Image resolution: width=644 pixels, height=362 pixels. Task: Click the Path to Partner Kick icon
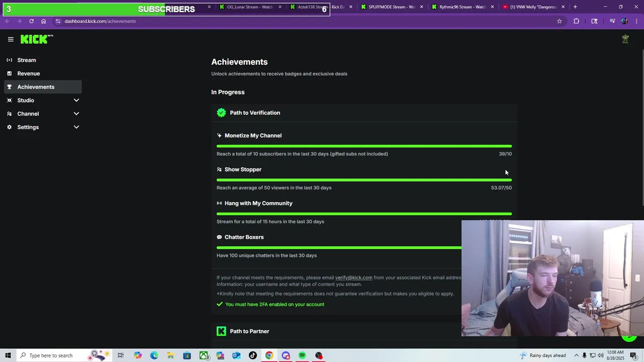(x=221, y=331)
